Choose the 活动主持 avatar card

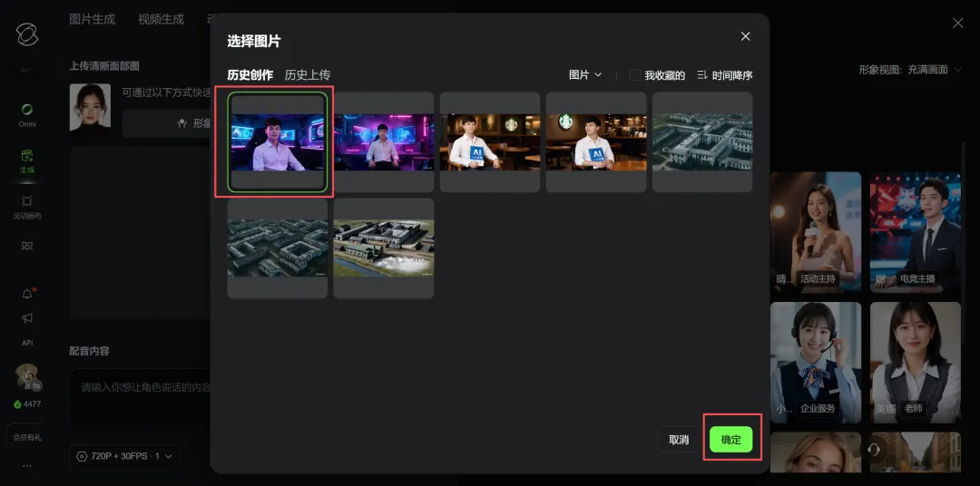[x=816, y=232]
